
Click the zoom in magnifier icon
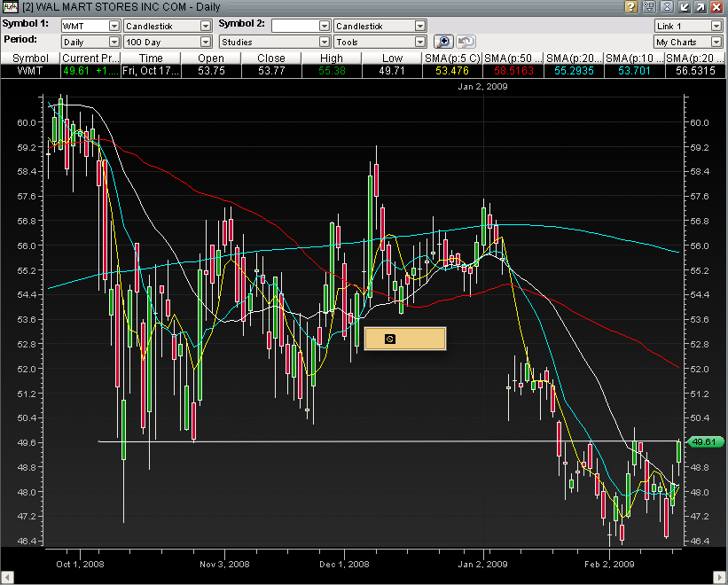tap(443, 42)
